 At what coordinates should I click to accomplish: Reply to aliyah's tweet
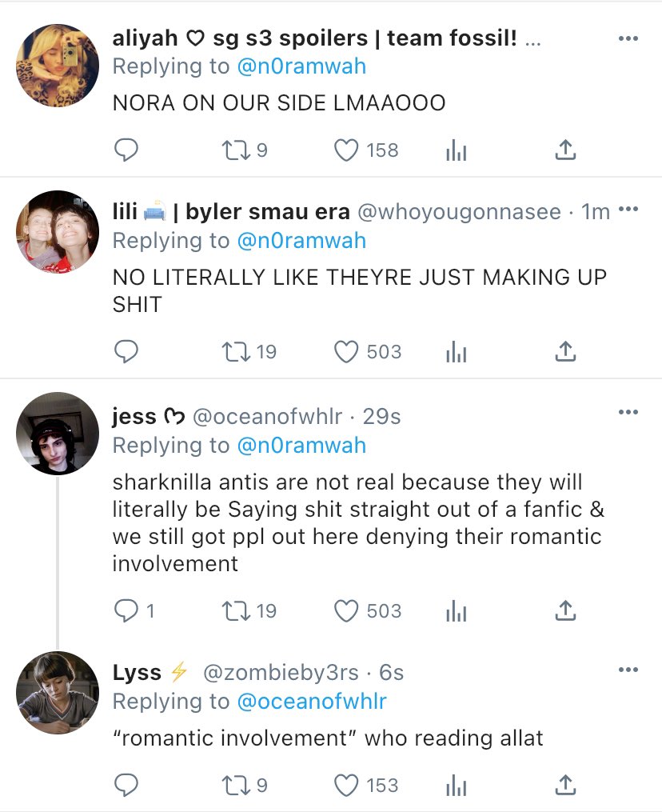pos(126,150)
